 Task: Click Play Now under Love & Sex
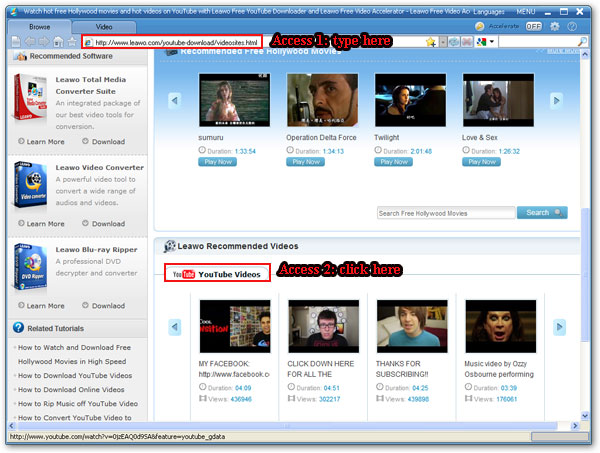(481, 162)
